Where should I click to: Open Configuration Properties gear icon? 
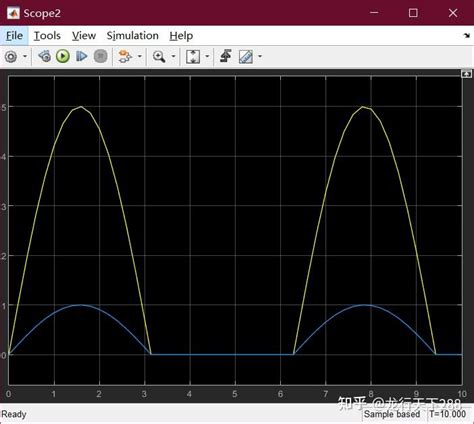[x=11, y=56]
